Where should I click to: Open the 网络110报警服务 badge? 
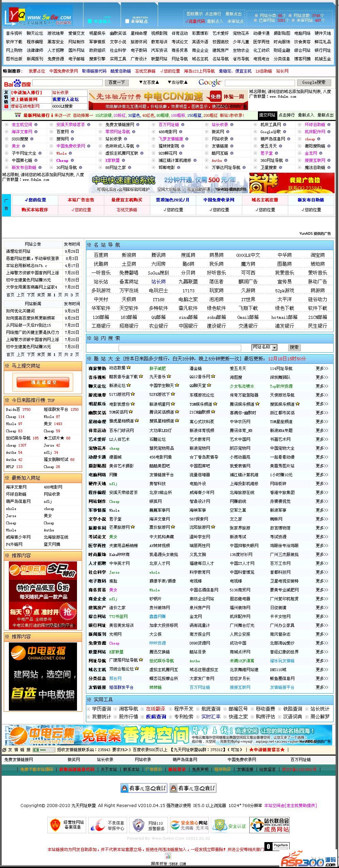(x=149, y=825)
